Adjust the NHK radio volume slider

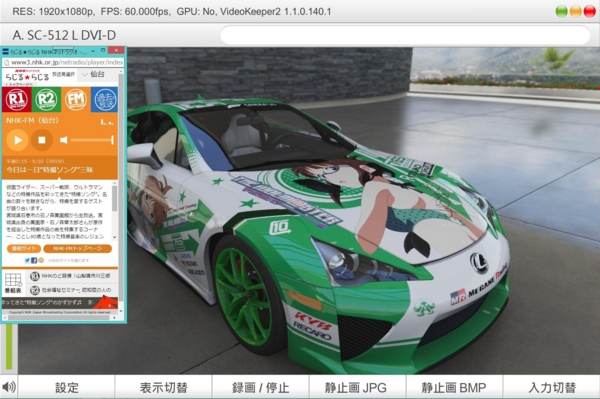pyautogui.click(x=92, y=140)
